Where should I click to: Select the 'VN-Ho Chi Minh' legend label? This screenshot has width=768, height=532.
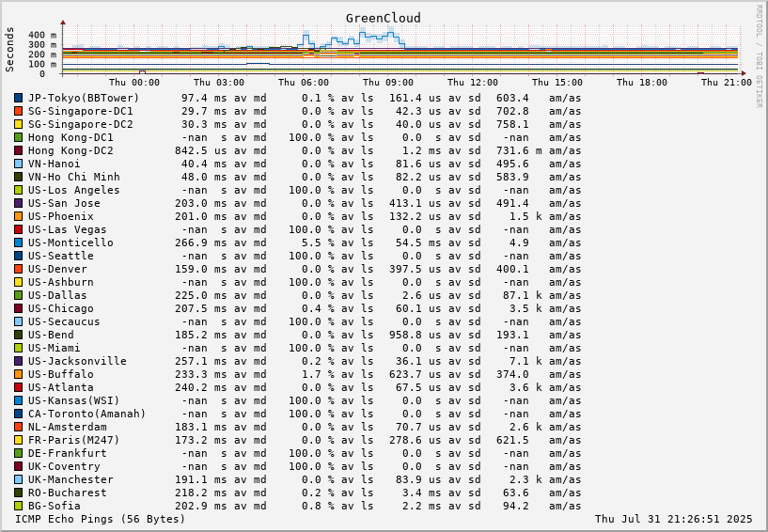click(x=74, y=177)
